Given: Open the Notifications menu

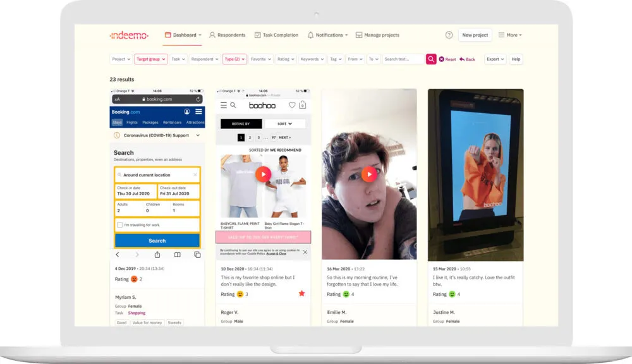Looking at the screenshot, I should click(x=327, y=35).
